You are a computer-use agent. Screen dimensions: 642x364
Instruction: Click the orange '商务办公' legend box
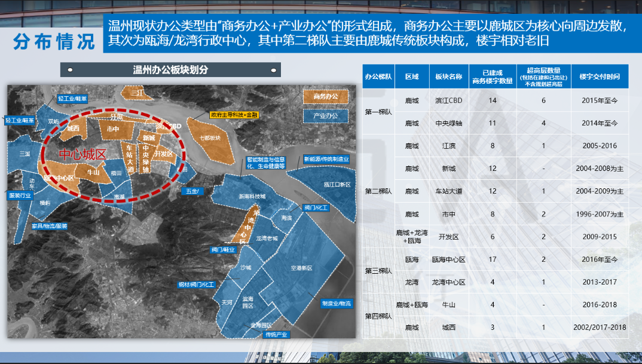326,97
